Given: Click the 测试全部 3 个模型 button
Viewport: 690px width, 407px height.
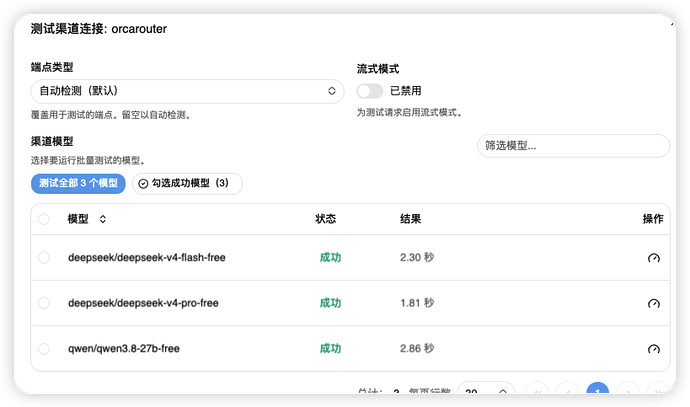Looking at the screenshot, I should tap(78, 183).
